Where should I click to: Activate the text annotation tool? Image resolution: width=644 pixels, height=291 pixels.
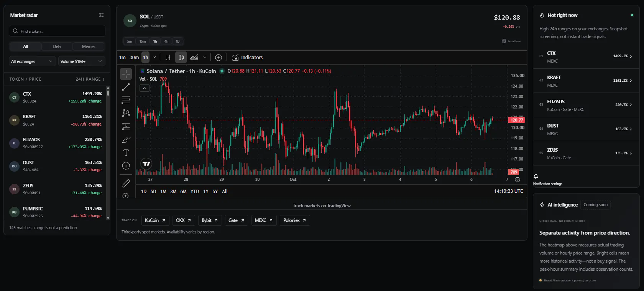(x=126, y=153)
